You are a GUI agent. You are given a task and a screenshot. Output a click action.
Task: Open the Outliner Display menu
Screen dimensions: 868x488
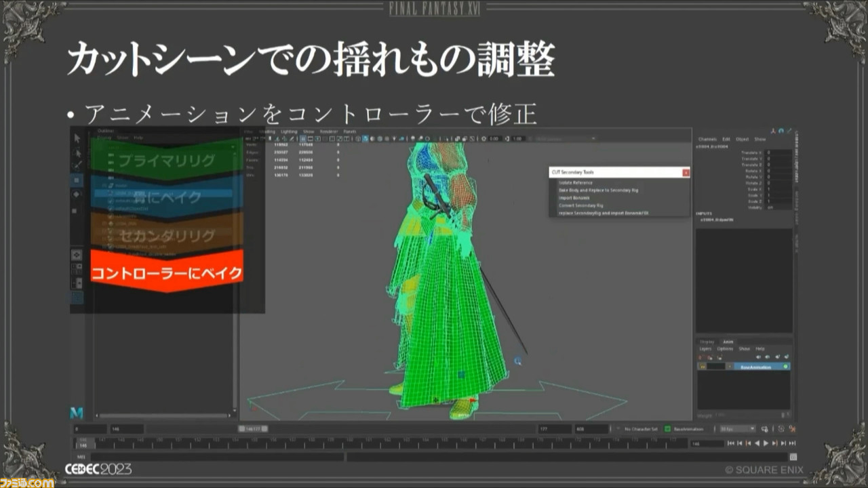tap(104, 138)
